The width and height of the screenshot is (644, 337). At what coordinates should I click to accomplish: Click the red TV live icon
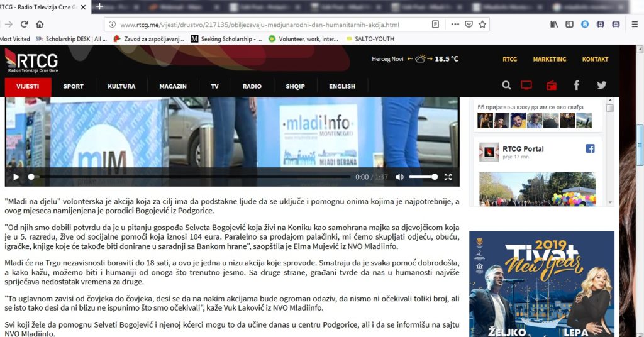click(x=526, y=86)
